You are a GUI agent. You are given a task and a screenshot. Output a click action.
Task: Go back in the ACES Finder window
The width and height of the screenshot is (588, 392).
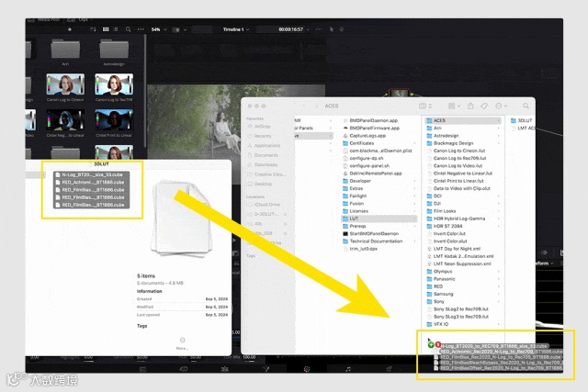tap(304, 106)
